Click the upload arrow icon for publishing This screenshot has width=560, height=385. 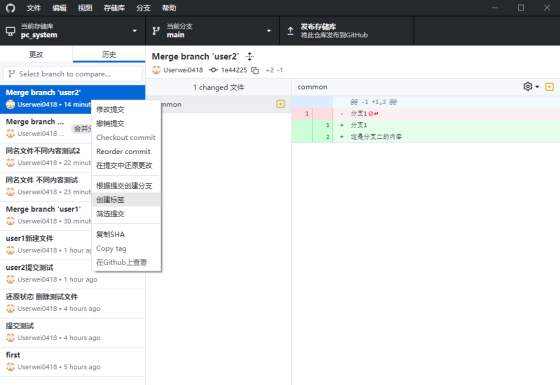pos(290,31)
